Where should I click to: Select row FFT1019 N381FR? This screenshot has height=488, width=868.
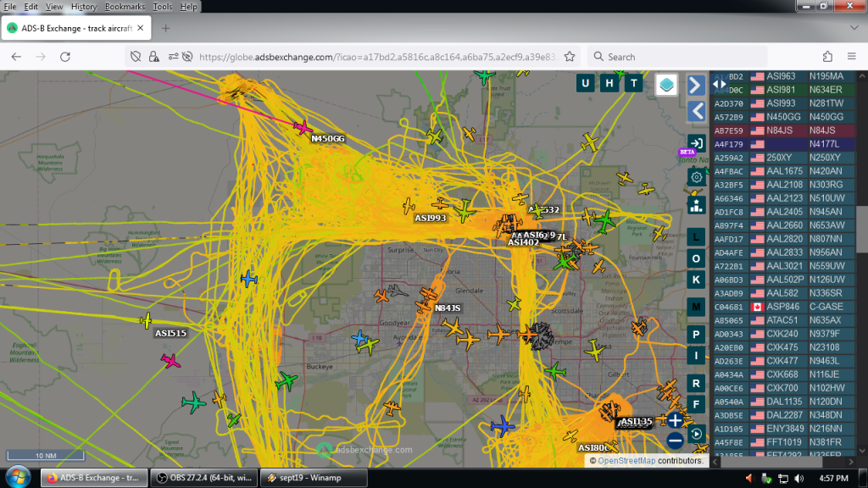coord(783,442)
